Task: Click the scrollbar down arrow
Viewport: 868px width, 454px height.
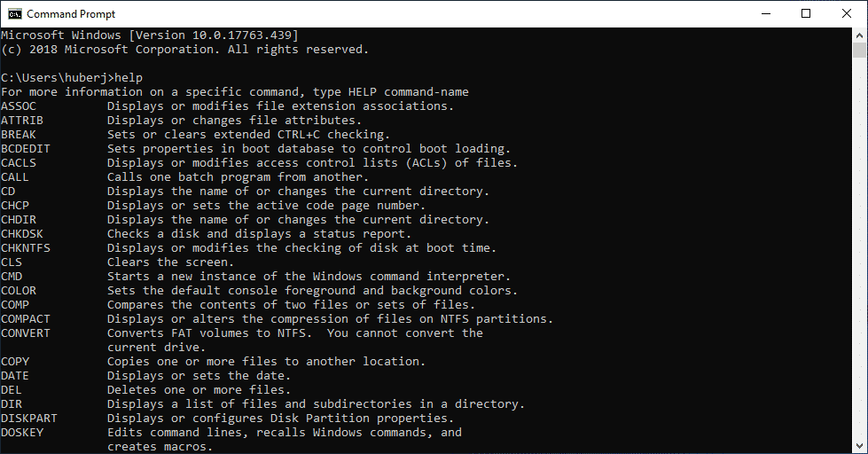Action: pos(859,446)
